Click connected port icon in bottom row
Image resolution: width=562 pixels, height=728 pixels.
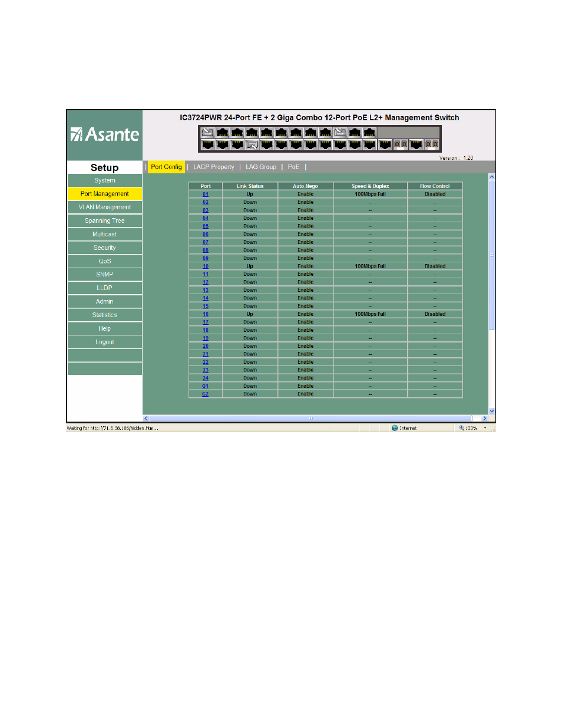pyautogui.click(x=252, y=144)
